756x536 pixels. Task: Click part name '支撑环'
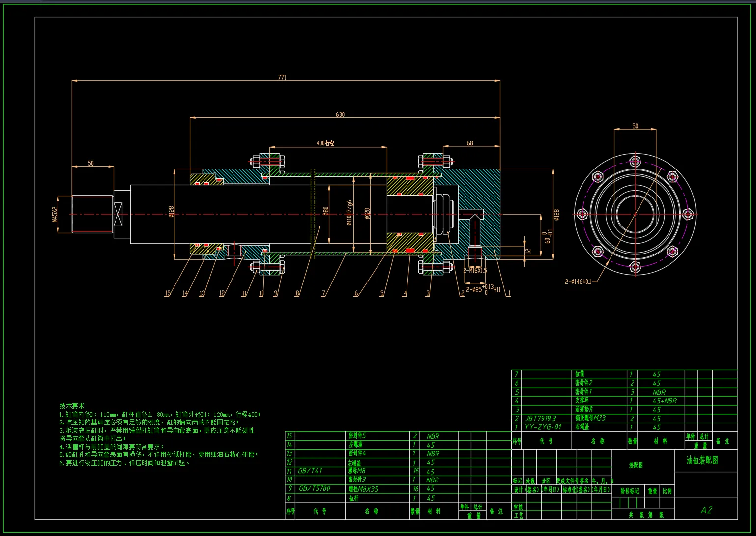tap(582, 400)
